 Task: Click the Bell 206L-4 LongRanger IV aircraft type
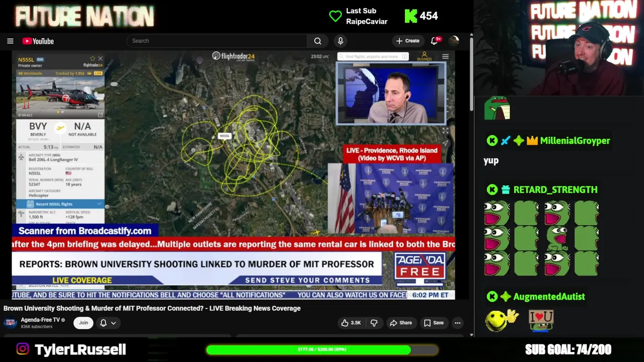coord(53,160)
